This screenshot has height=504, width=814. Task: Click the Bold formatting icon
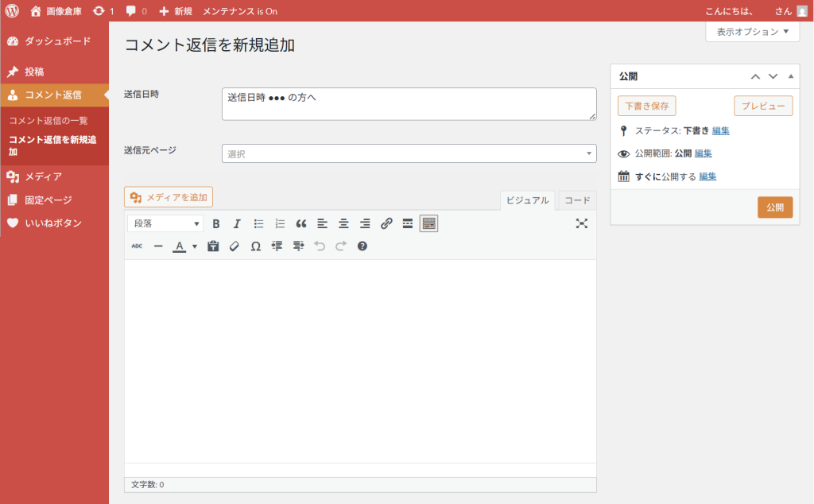tap(215, 223)
